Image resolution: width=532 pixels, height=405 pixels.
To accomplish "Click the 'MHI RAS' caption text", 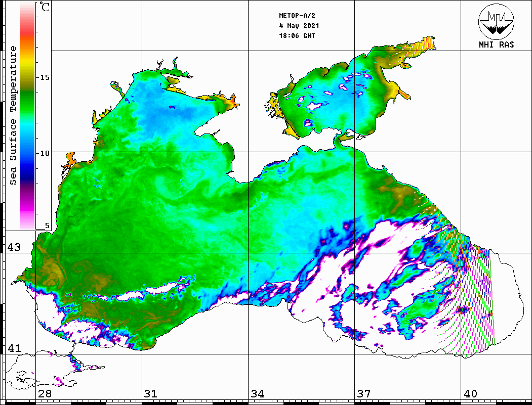I will pos(497,44).
